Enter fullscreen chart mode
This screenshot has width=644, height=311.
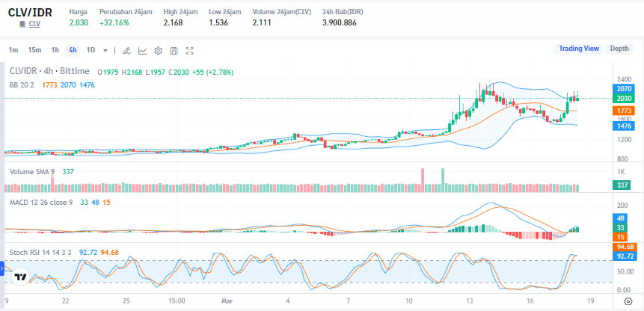point(189,50)
